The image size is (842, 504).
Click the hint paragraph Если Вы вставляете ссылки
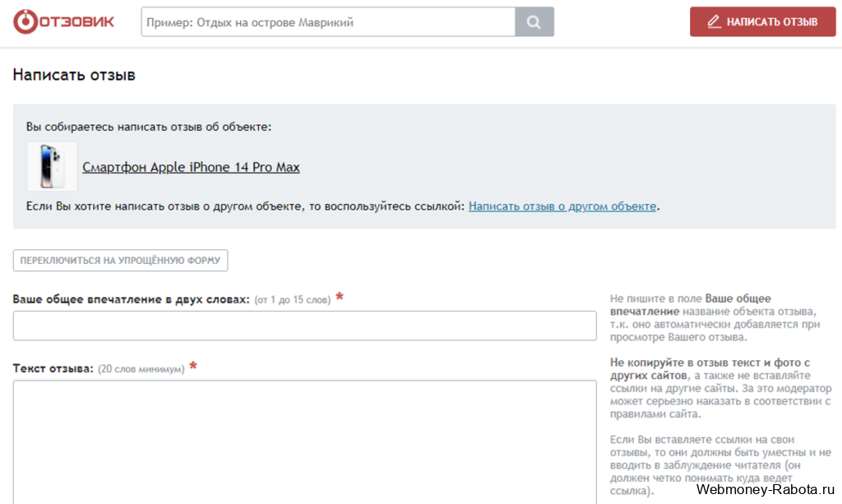point(720,465)
